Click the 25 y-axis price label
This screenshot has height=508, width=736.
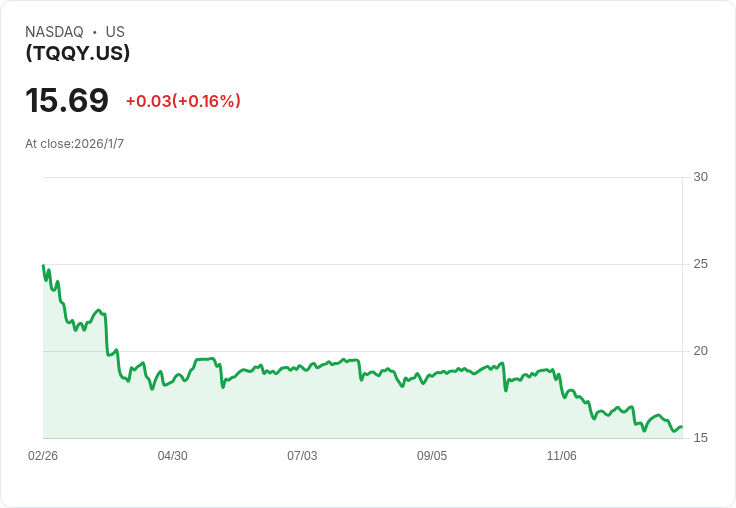(700, 264)
